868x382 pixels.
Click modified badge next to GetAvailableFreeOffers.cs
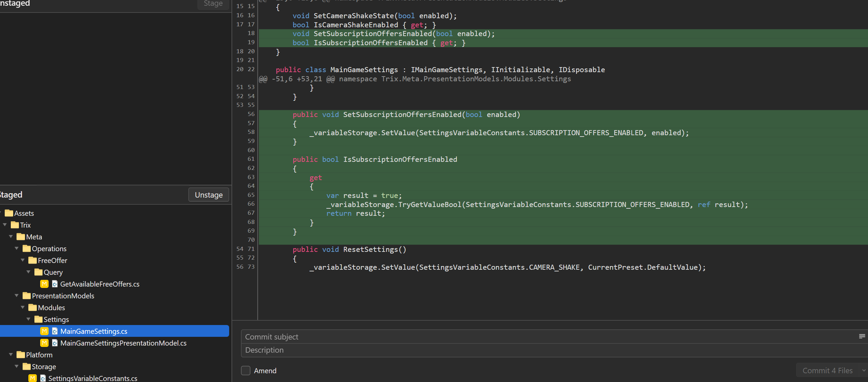44,284
